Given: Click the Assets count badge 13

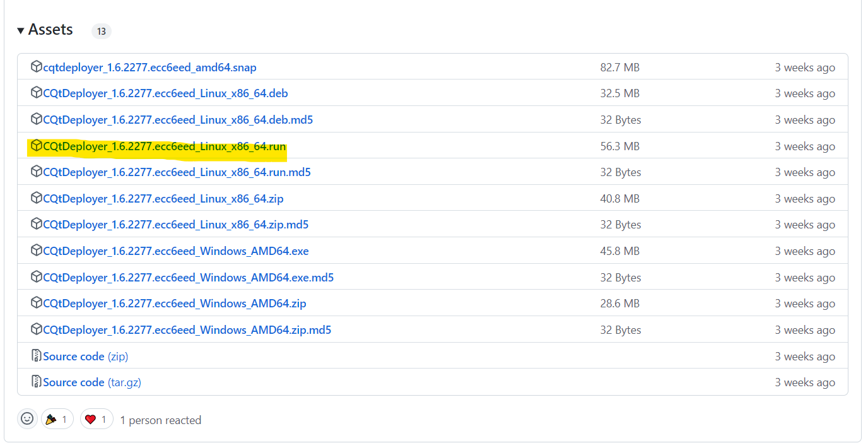Looking at the screenshot, I should 102,31.
